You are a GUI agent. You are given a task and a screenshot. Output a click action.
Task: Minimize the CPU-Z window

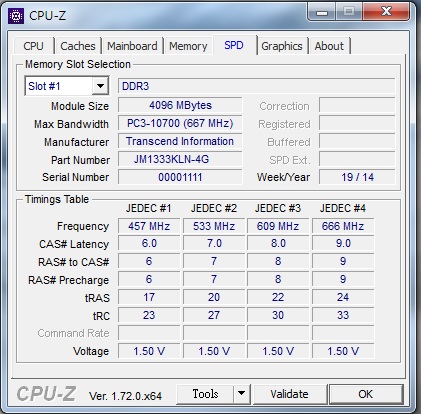(x=322, y=13)
